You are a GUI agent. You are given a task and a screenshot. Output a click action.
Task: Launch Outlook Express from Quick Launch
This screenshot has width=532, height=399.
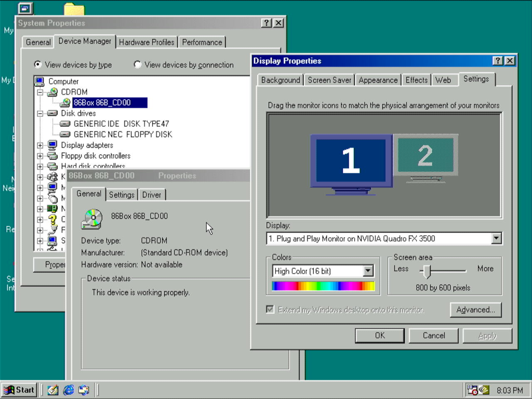point(84,390)
